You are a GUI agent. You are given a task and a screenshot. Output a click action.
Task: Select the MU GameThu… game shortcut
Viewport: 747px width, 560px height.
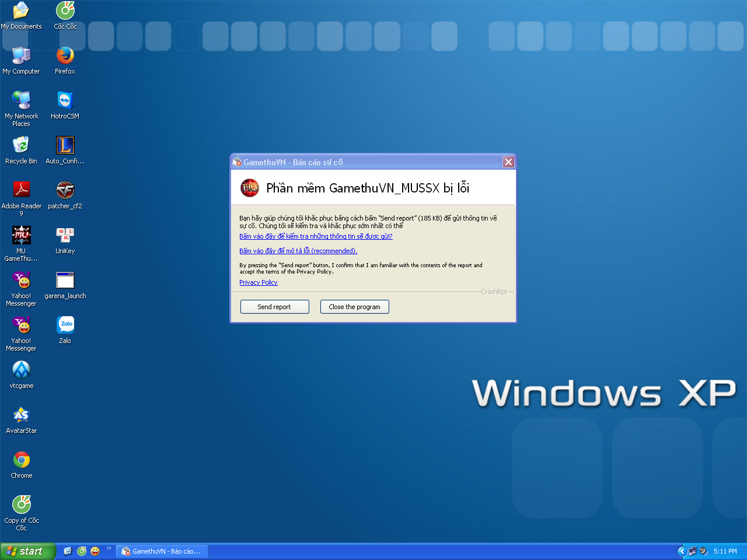tap(21, 243)
